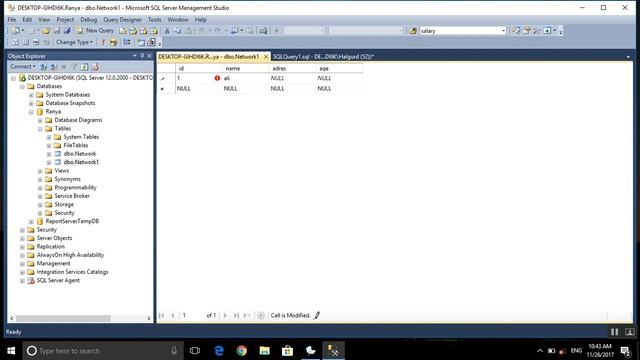Click the Copy icon in toolbar
Screen dimensions: 640x360
(178, 31)
